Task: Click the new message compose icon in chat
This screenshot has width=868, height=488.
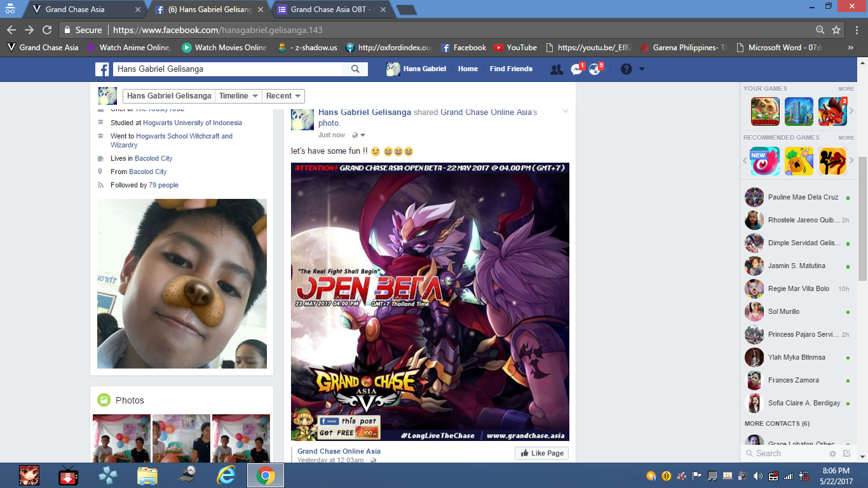Action: (x=846, y=454)
